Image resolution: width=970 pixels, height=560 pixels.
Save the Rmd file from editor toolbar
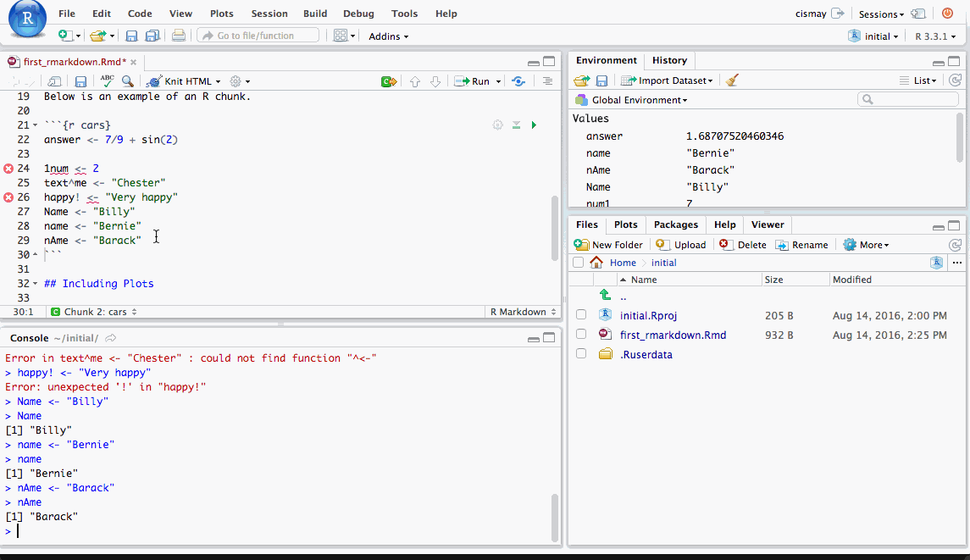tap(80, 81)
